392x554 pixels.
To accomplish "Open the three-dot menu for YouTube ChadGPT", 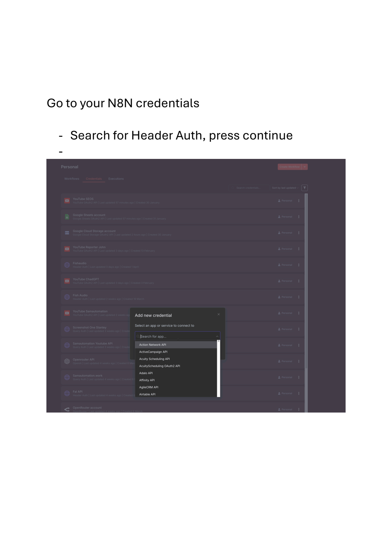I will point(299,281).
